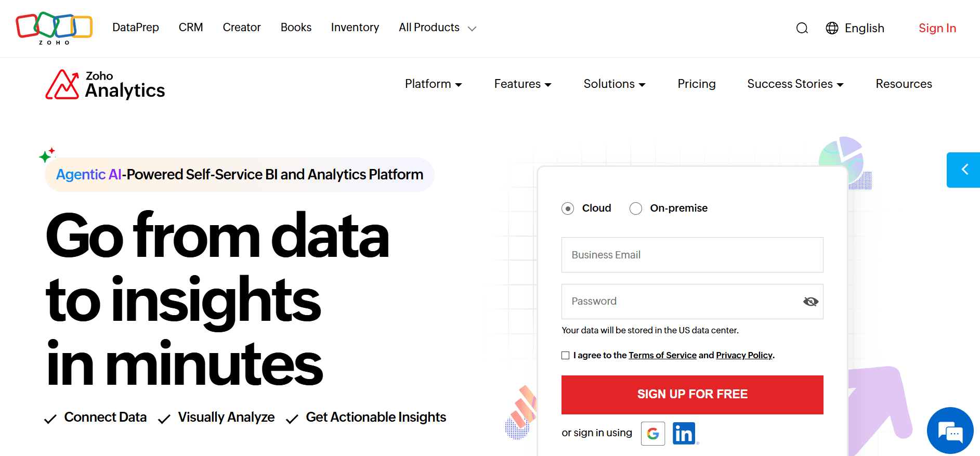Sign in using the LinkedIn icon
This screenshot has width=980, height=456.
(684, 433)
